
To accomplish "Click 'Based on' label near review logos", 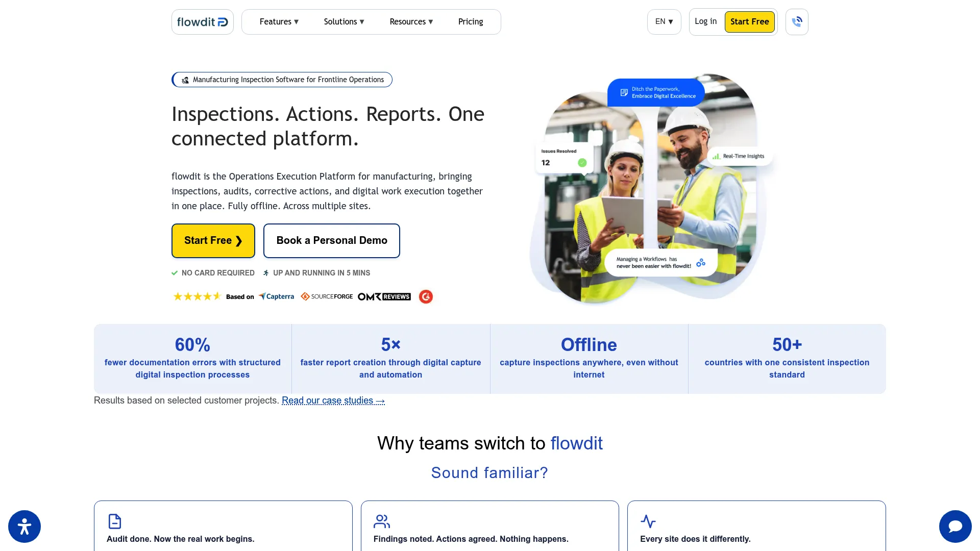I will coord(240,297).
